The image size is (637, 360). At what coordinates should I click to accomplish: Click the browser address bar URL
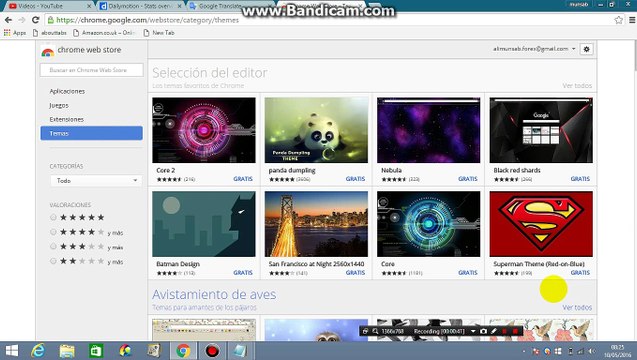147,20
